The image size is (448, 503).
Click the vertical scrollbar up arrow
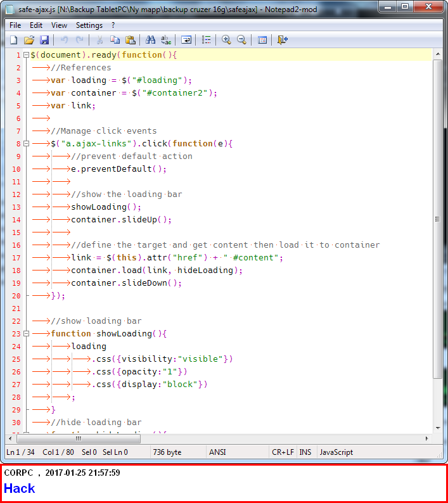[438, 54]
